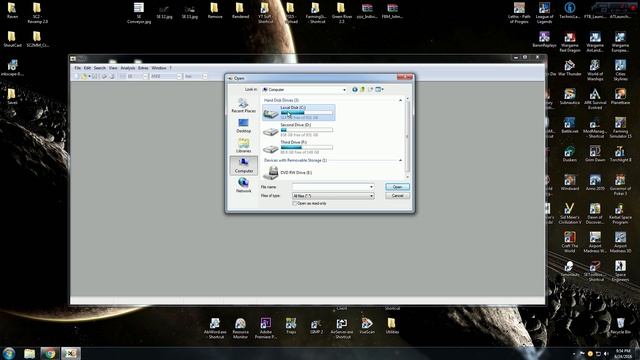Viewport: 640px width, 360px height.
Task: Open the Files of type dropdown
Action: [x=333, y=196]
